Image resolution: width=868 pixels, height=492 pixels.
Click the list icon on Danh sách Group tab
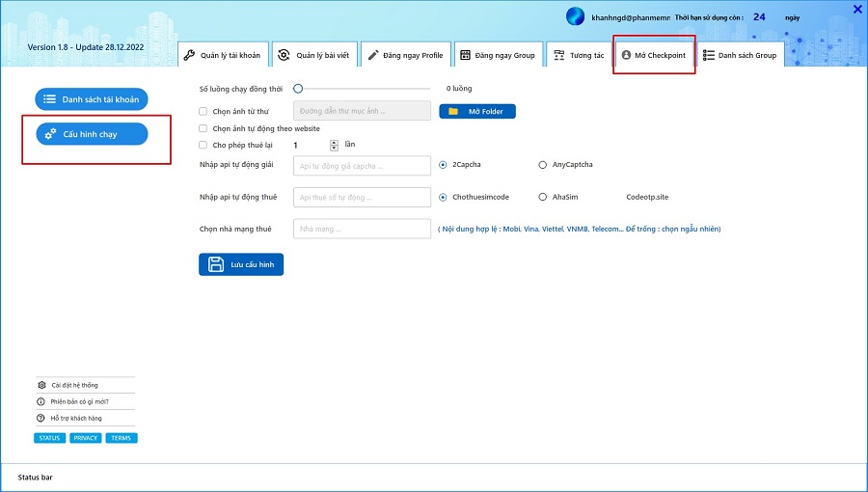coord(709,55)
